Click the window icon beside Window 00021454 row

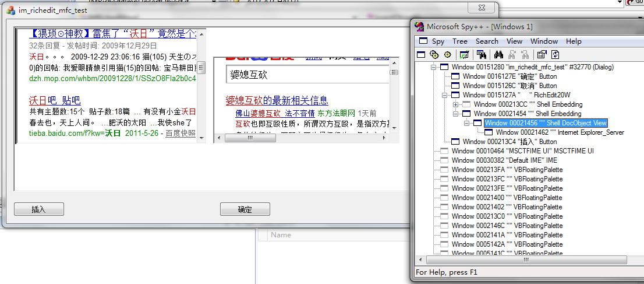click(466, 114)
